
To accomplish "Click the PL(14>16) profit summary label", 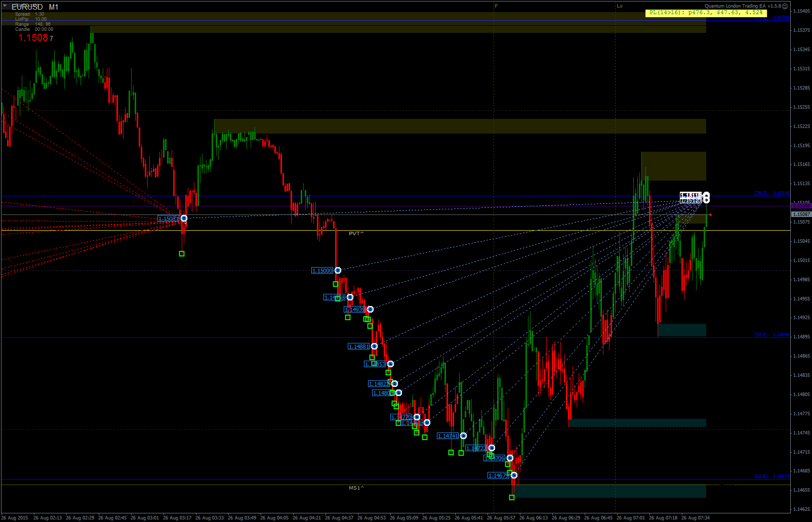I will click(x=706, y=13).
